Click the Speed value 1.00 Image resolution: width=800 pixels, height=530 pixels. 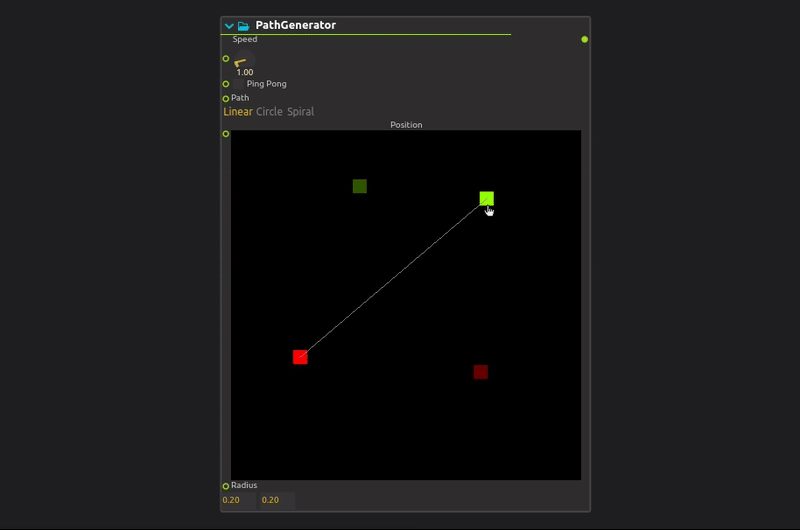click(x=245, y=72)
